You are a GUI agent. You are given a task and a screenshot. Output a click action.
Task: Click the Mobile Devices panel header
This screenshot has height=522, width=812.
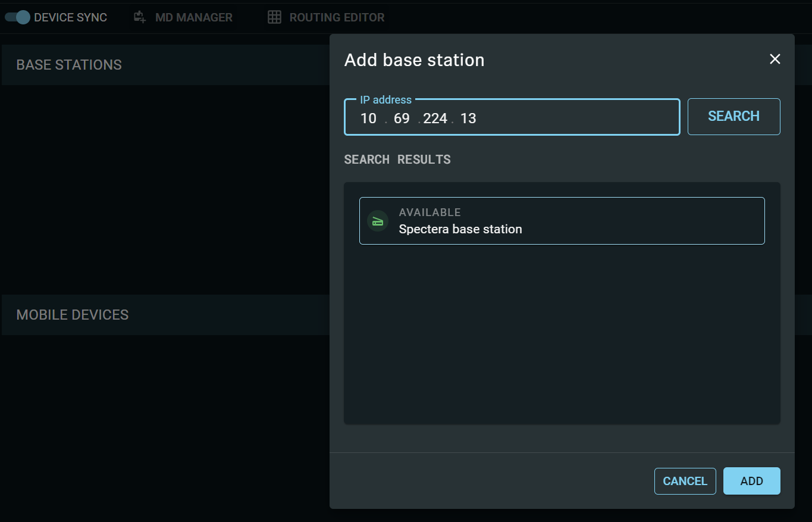click(x=73, y=315)
